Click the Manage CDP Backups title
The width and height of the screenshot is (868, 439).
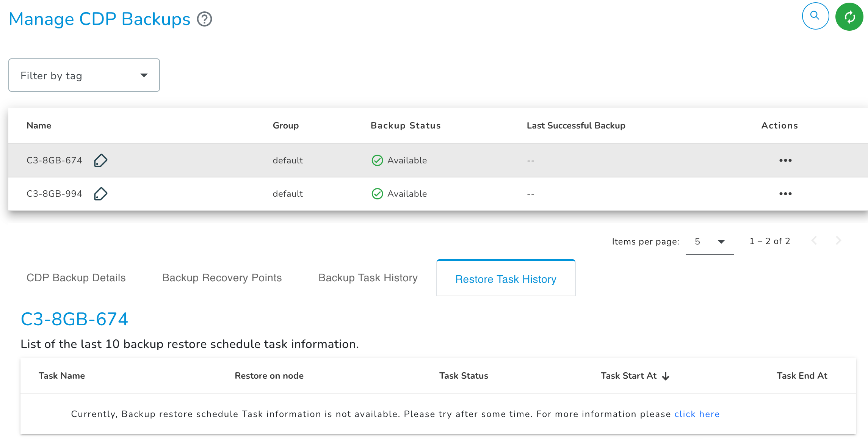(99, 19)
